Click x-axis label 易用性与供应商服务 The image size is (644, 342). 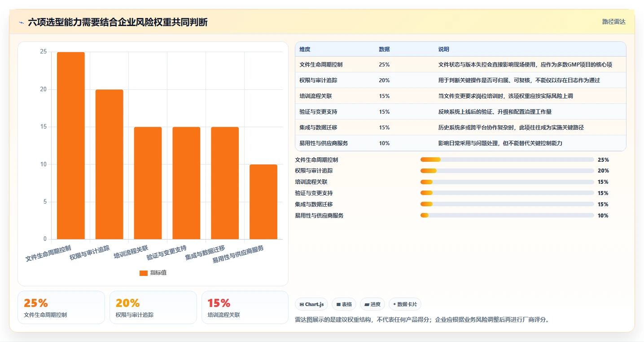(238, 254)
